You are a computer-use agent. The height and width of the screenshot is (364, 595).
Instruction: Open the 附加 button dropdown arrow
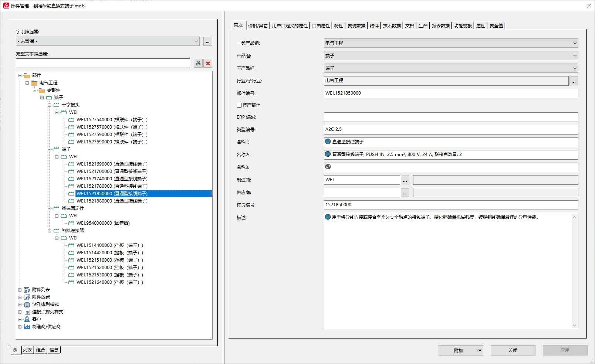[480, 350]
